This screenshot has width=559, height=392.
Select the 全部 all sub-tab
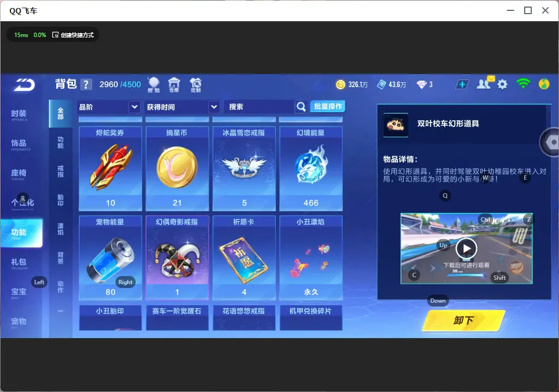pos(60,114)
